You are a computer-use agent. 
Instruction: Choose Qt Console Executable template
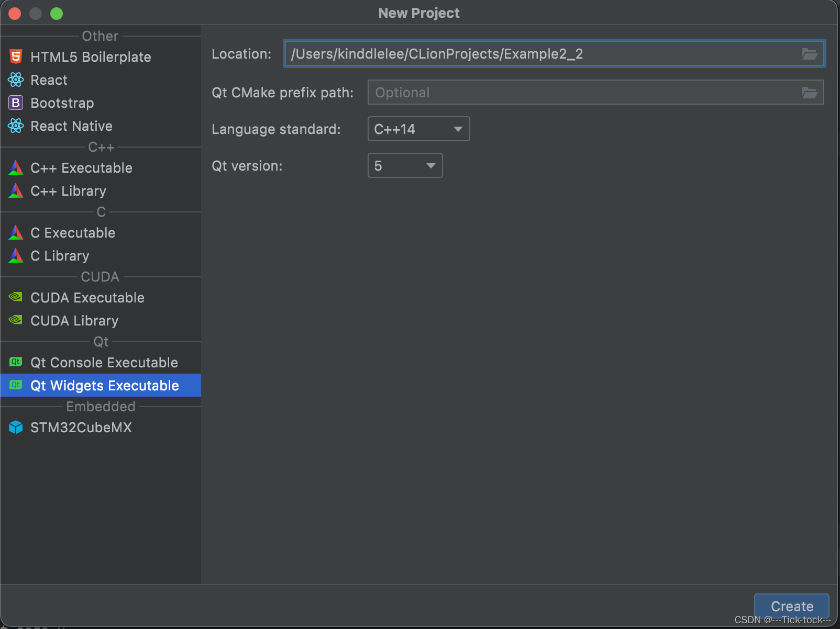coord(101,362)
